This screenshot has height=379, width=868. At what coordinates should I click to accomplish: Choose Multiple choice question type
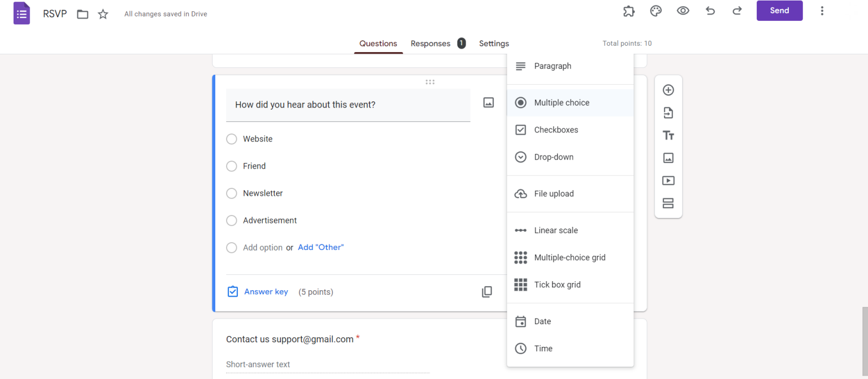tap(570, 102)
